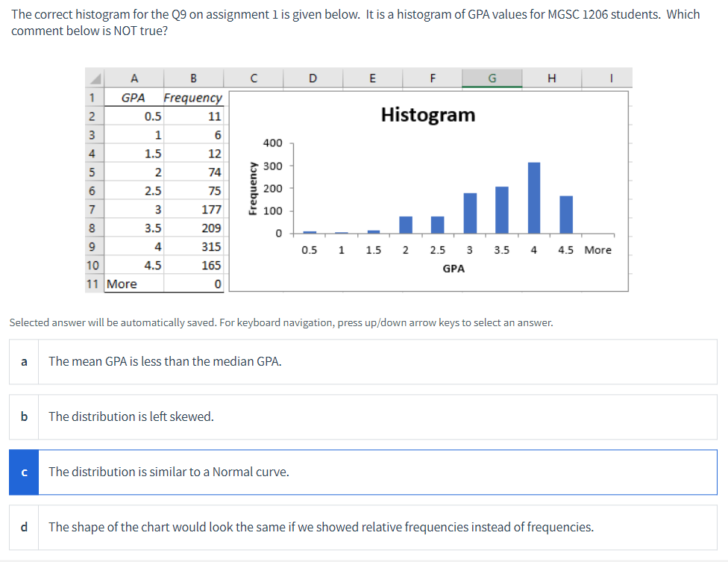Image resolution: width=728 pixels, height=562 pixels.
Task: Select row number 1 in the spreadsheet
Action: point(92,97)
